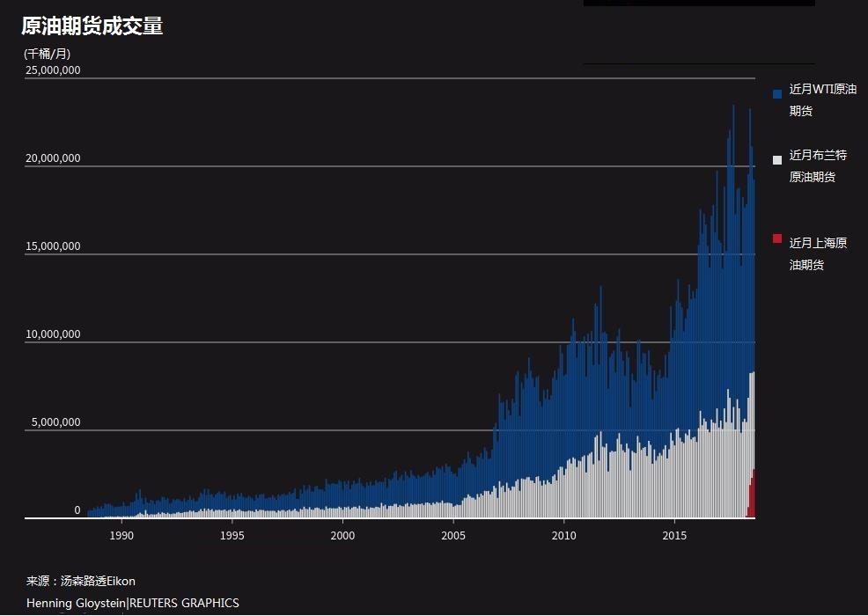Click the blue WTI legend color square
Screen dimensions: 868x616
click(x=777, y=93)
